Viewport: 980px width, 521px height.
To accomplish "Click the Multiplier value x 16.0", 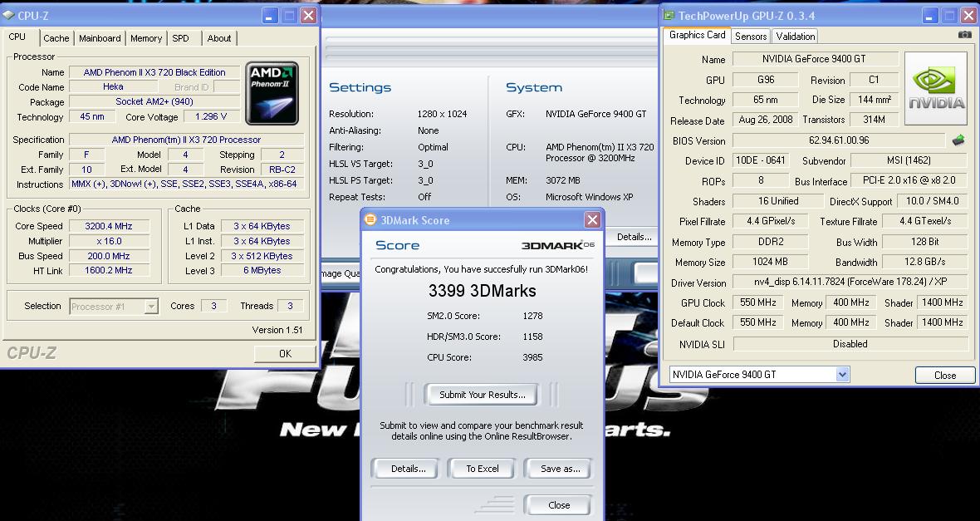I will [109, 241].
